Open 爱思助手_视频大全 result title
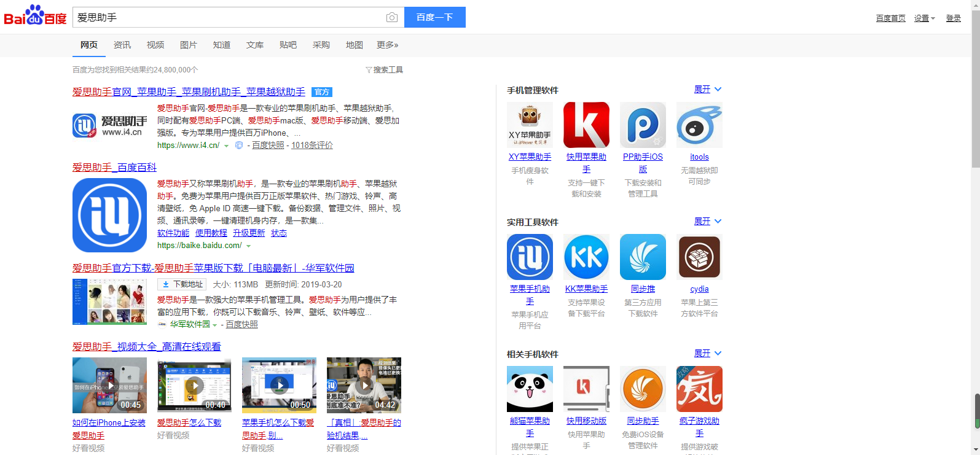 (x=147, y=347)
